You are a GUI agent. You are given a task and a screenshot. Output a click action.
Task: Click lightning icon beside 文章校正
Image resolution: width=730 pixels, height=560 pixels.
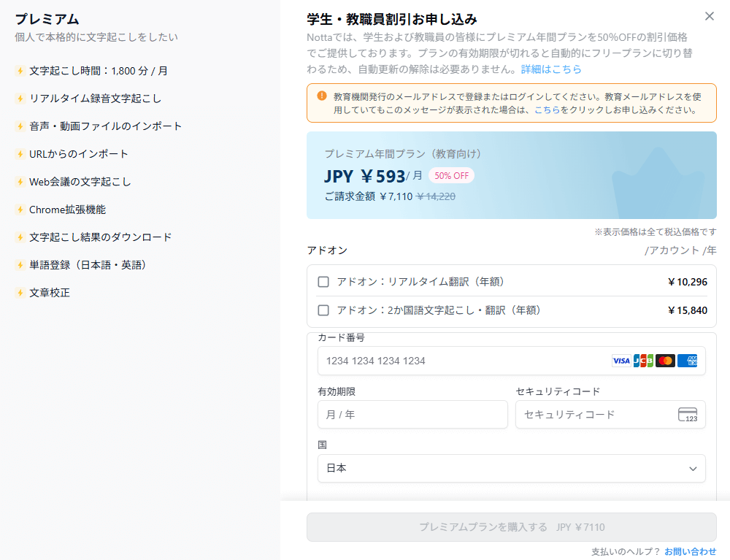[x=20, y=292]
